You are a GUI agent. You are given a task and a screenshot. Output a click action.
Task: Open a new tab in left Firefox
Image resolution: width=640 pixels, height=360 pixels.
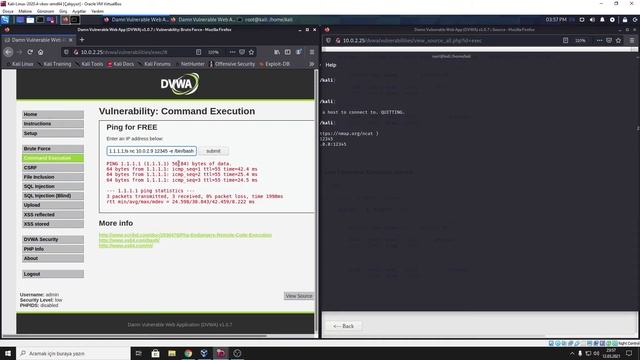(82, 40)
